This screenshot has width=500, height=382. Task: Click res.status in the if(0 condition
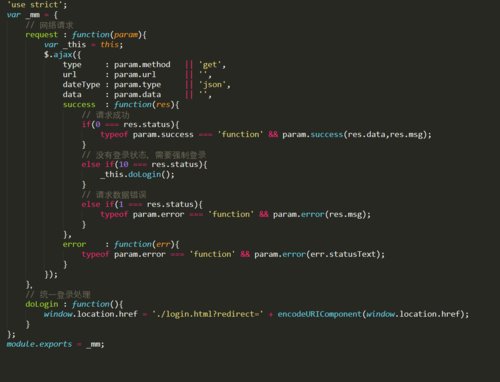point(147,125)
